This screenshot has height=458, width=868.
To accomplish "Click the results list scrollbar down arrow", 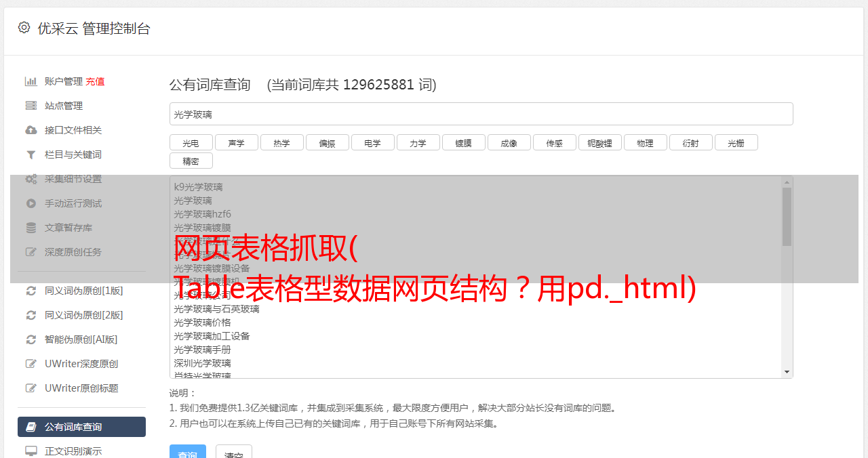I will click(787, 372).
